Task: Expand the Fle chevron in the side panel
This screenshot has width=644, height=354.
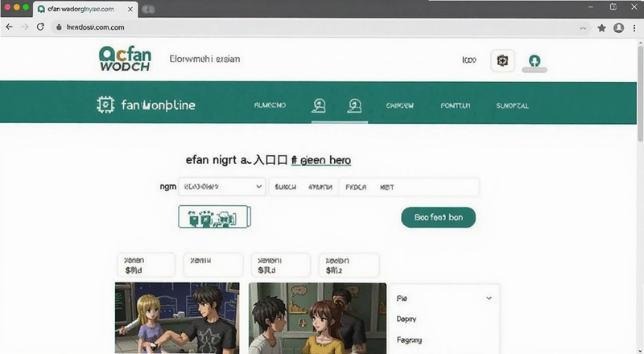Action: point(489,298)
